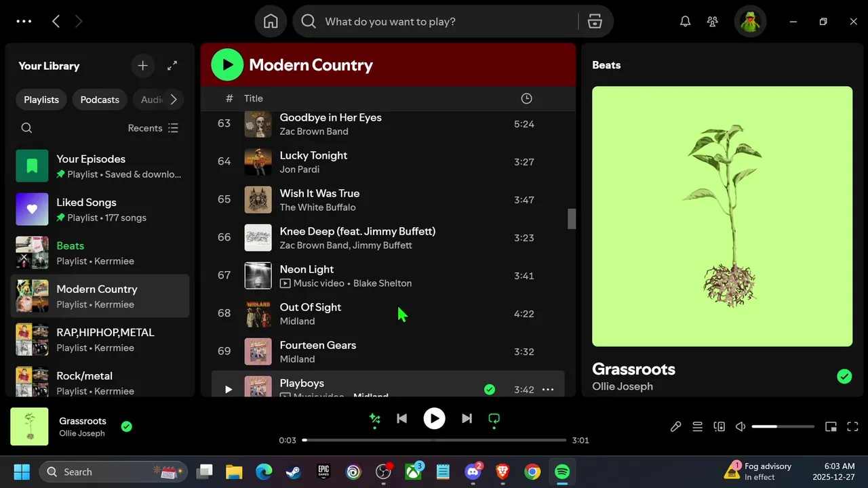Select the Audiobooks filter chip
Image resolution: width=868 pixels, height=488 pixels.
(x=149, y=100)
